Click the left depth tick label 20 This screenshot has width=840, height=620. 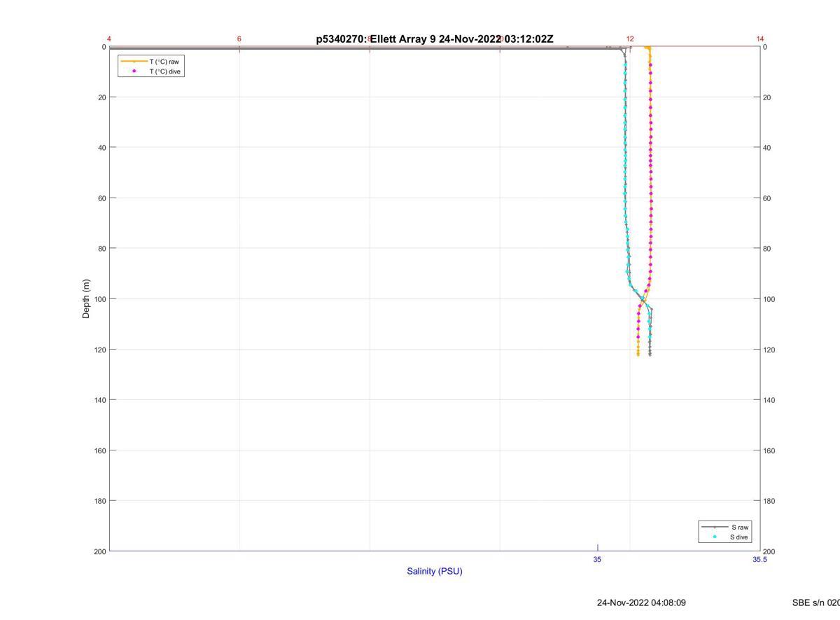pos(101,97)
